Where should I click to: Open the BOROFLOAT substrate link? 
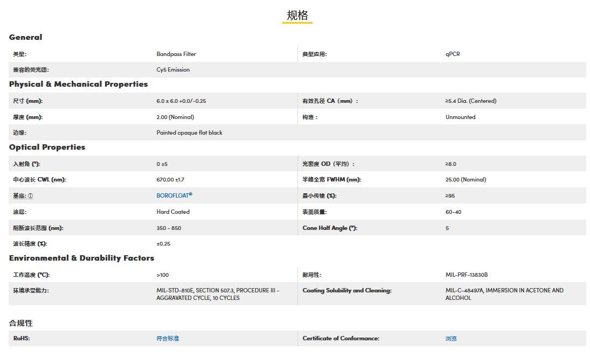click(173, 195)
